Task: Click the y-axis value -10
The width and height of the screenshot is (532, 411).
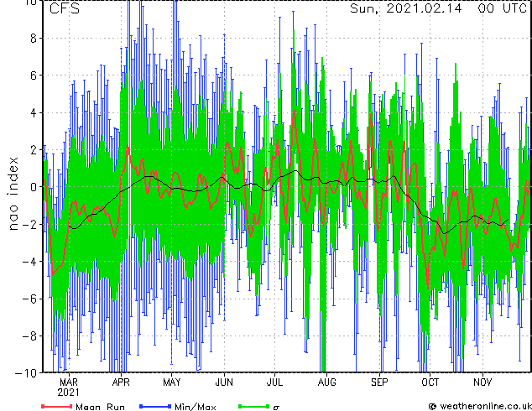Action: (x=26, y=373)
